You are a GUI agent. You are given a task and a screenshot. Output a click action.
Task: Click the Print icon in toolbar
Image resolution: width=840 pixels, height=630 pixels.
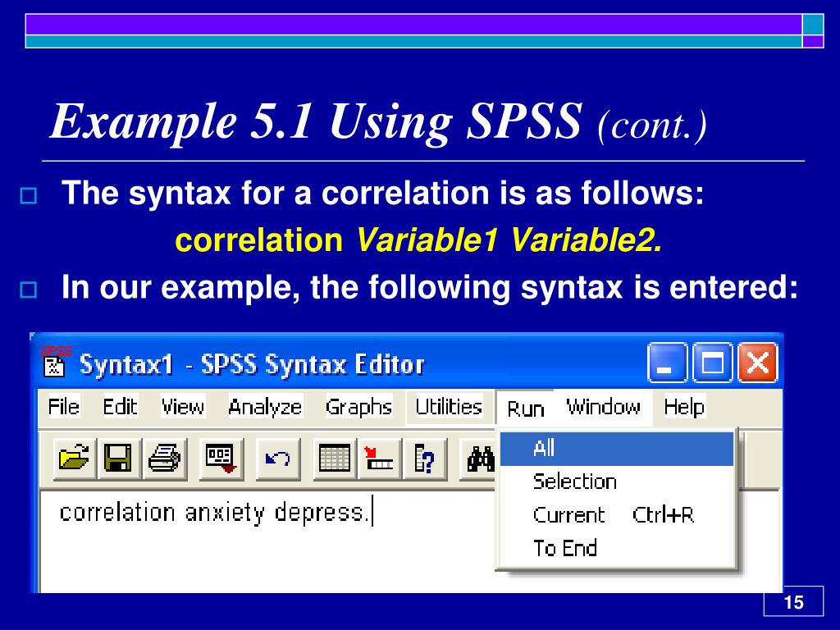[164, 459]
